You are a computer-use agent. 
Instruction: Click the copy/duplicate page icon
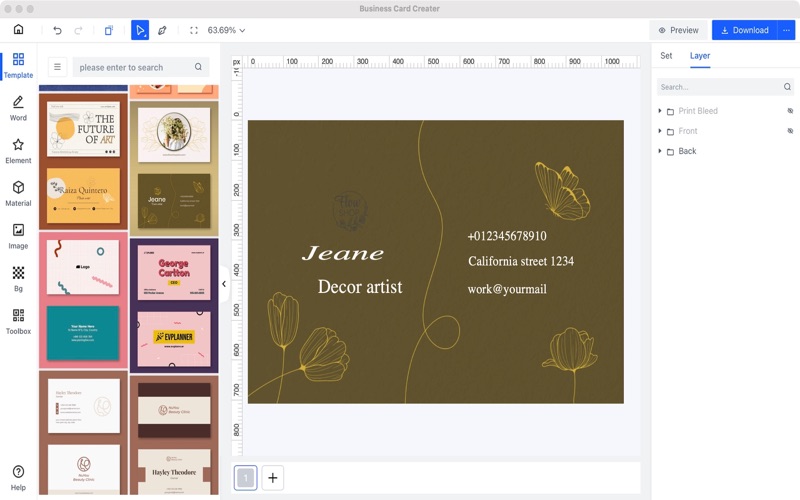109,30
